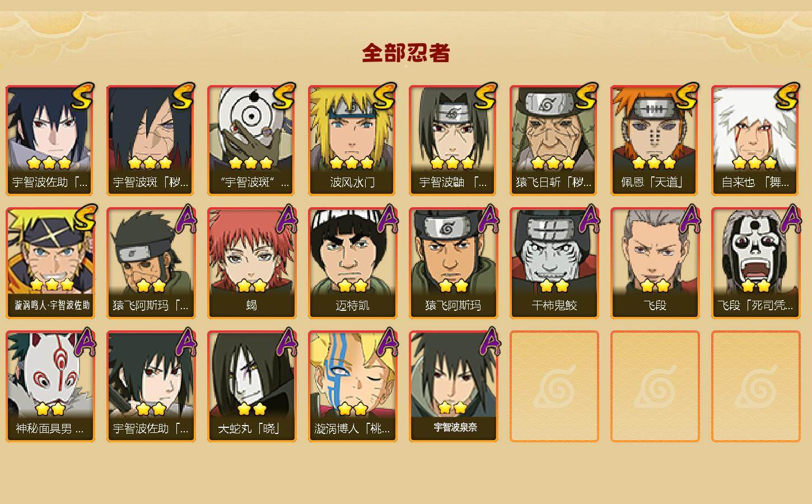
Task: Click the 全部忍者 heading
Action: pos(406,53)
